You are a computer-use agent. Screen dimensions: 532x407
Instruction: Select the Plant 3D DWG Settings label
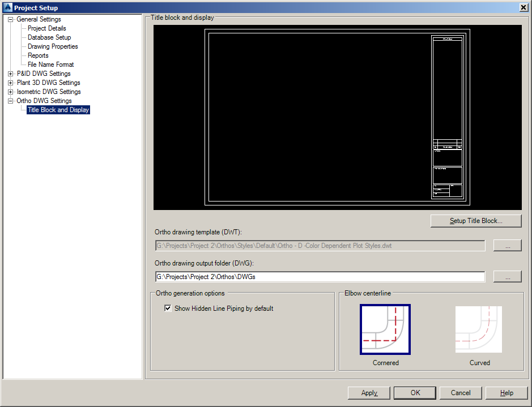[x=49, y=83]
